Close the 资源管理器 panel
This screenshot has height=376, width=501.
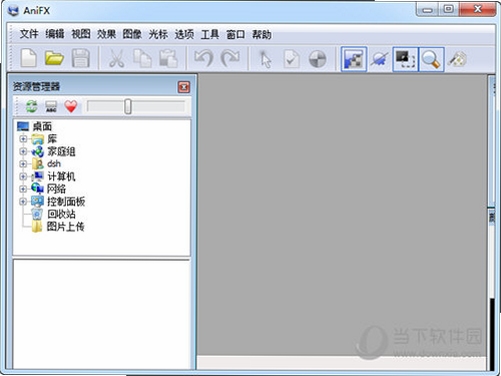(184, 87)
